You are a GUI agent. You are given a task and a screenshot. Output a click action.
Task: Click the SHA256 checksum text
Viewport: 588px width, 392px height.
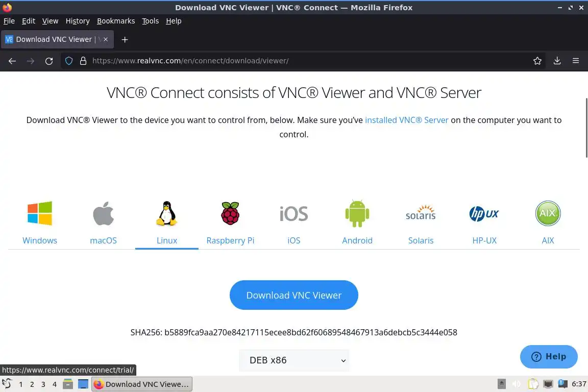pos(293,332)
